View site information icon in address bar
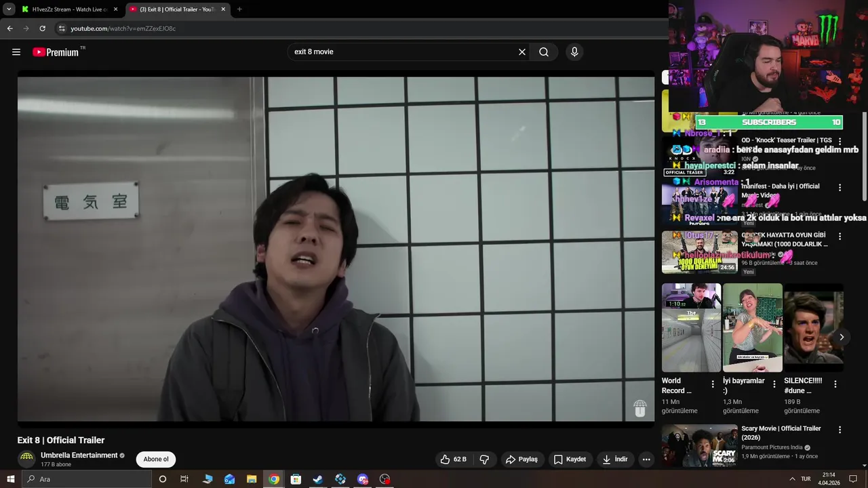The height and width of the screenshot is (488, 868). coord(62,28)
